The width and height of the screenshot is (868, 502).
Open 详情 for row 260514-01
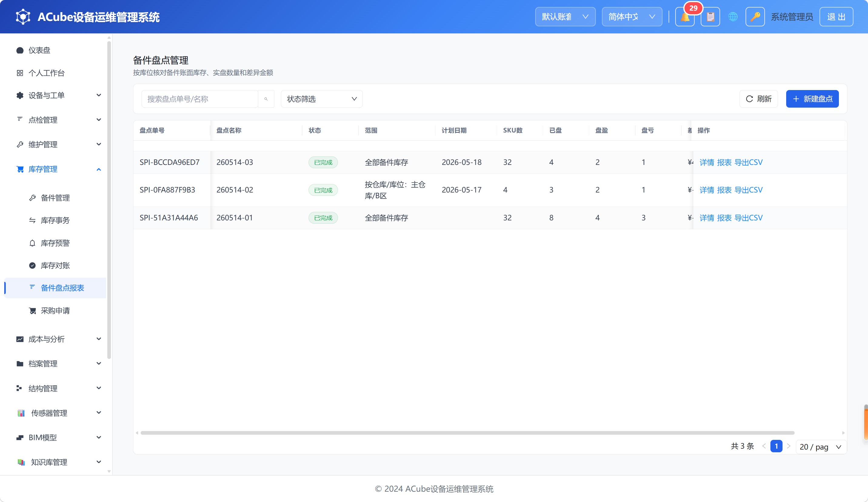[x=707, y=218]
